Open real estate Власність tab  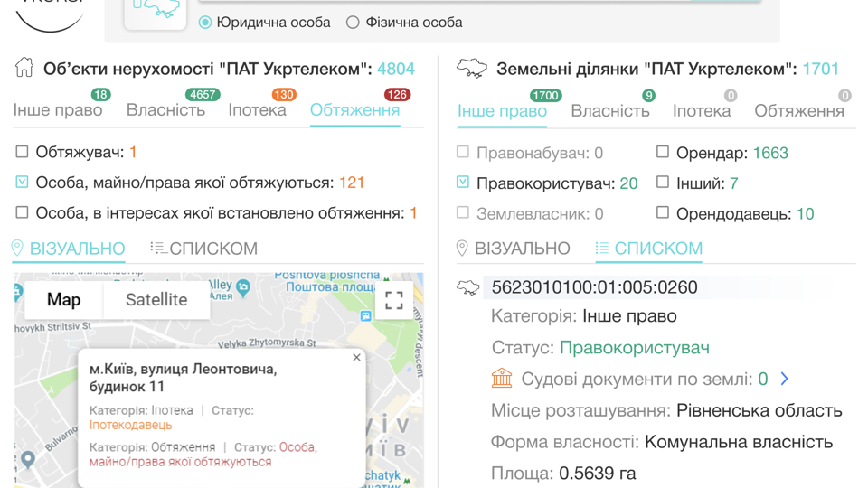pos(165,110)
